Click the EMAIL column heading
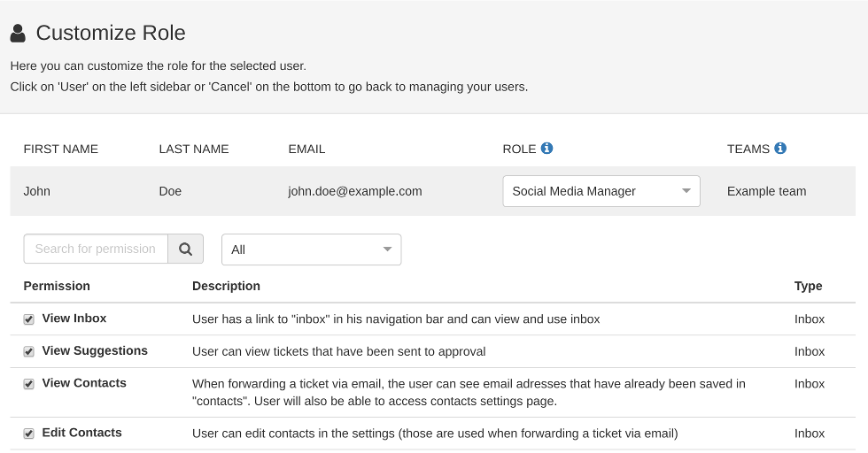The width and height of the screenshot is (868, 453). click(306, 149)
